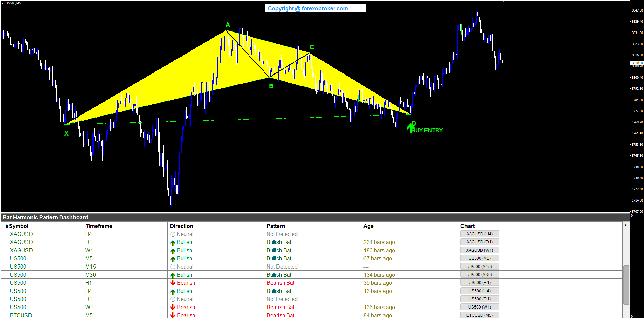Open the US500 (M15) chart button
Image resolution: width=644 pixels, height=318 pixels.
tap(479, 267)
